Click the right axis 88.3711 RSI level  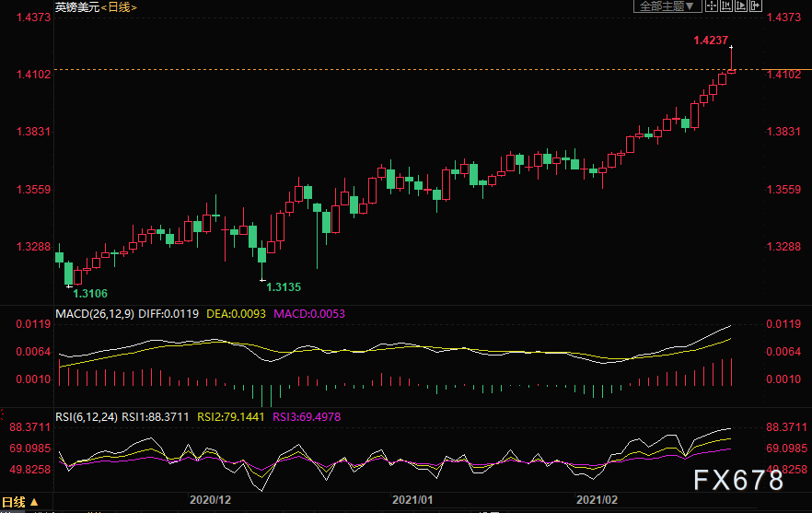786,427
